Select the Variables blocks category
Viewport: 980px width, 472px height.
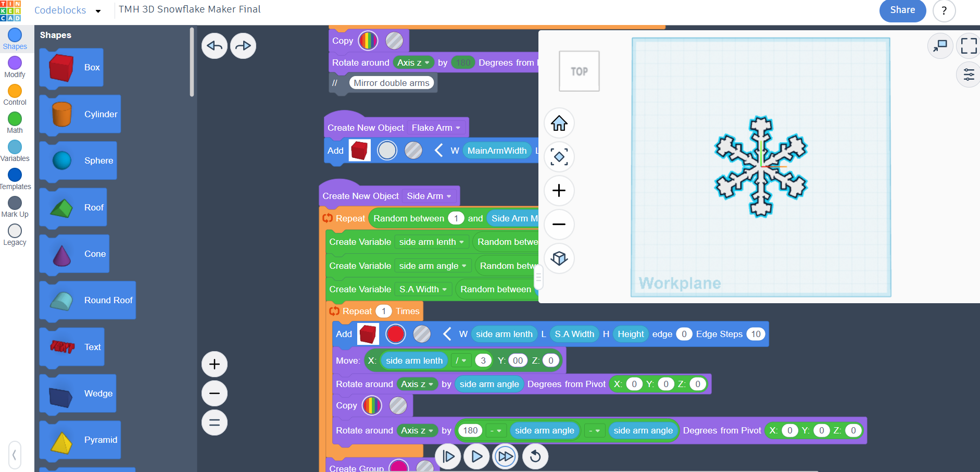coord(15,151)
